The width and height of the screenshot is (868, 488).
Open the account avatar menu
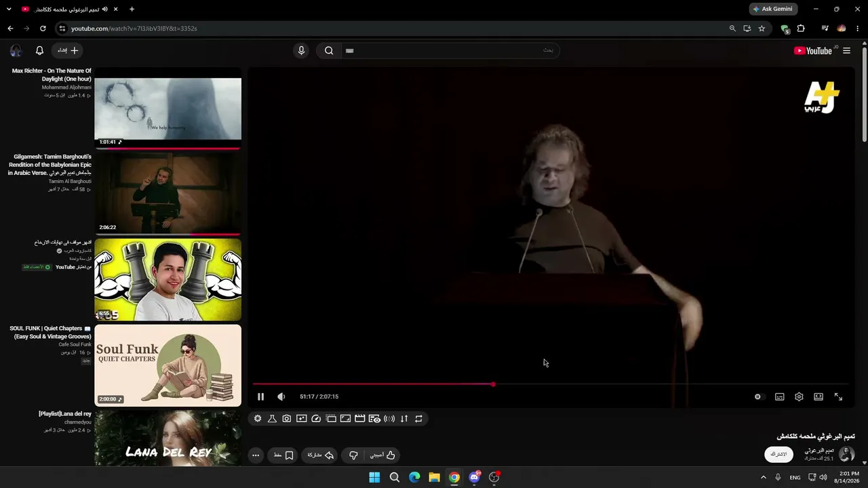16,51
